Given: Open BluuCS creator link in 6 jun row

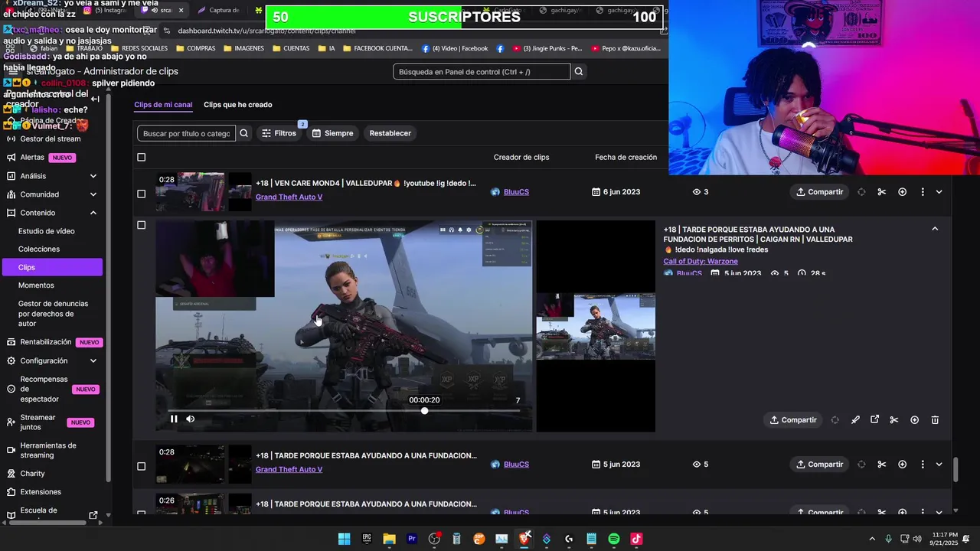Looking at the screenshot, I should (x=516, y=192).
